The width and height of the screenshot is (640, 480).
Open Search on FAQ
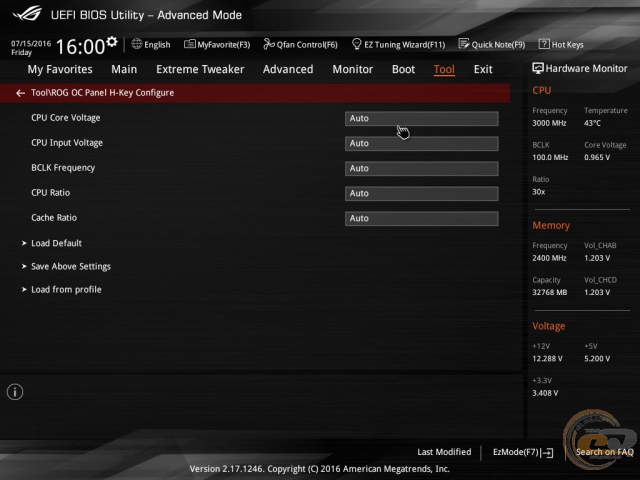point(604,452)
